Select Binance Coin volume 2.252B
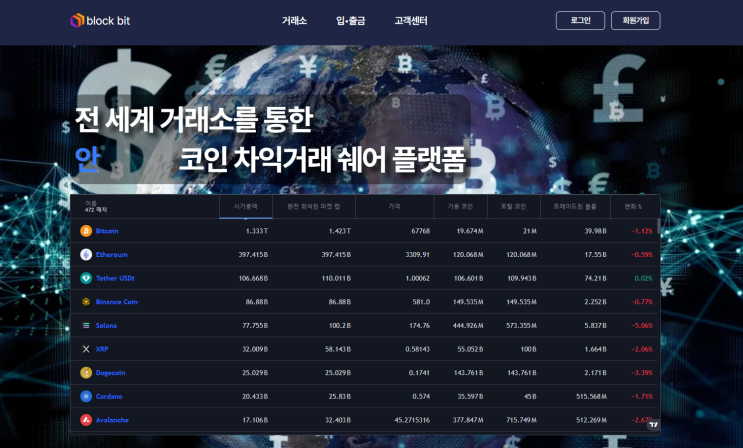This screenshot has width=743, height=448. tap(595, 302)
